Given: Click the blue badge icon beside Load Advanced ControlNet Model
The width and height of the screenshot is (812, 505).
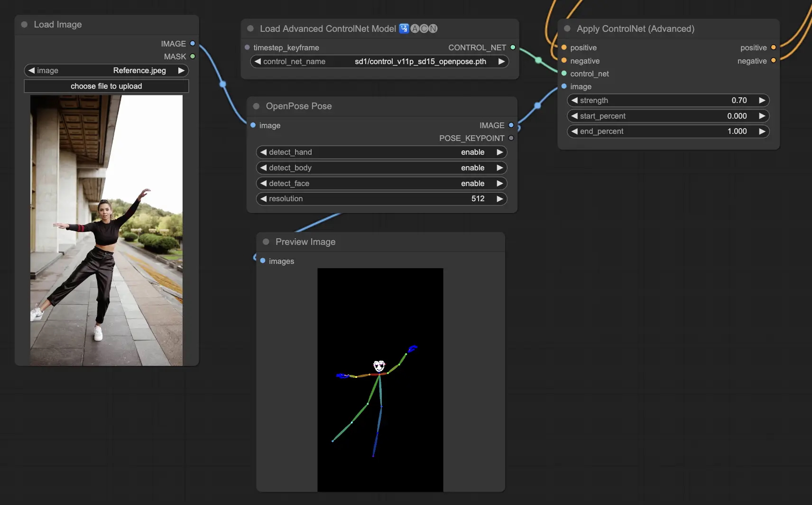Looking at the screenshot, I should tap(404, 28).
